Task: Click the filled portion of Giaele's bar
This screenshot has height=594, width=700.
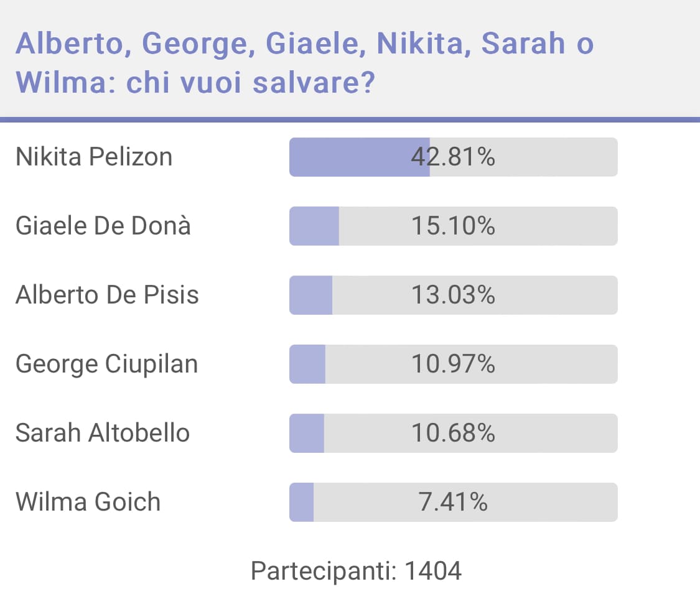Action: point(314,226)
